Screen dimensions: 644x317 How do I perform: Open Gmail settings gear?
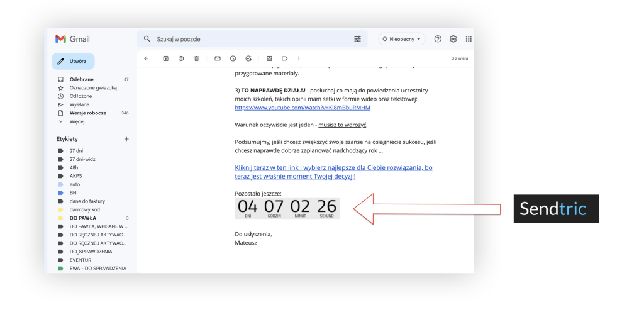[x=453, y=39]
